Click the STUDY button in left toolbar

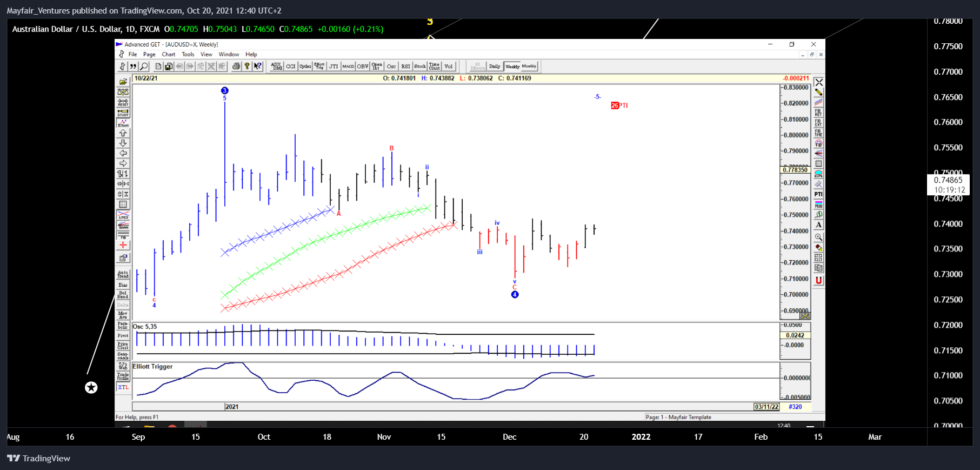click(x=123, y=112)
